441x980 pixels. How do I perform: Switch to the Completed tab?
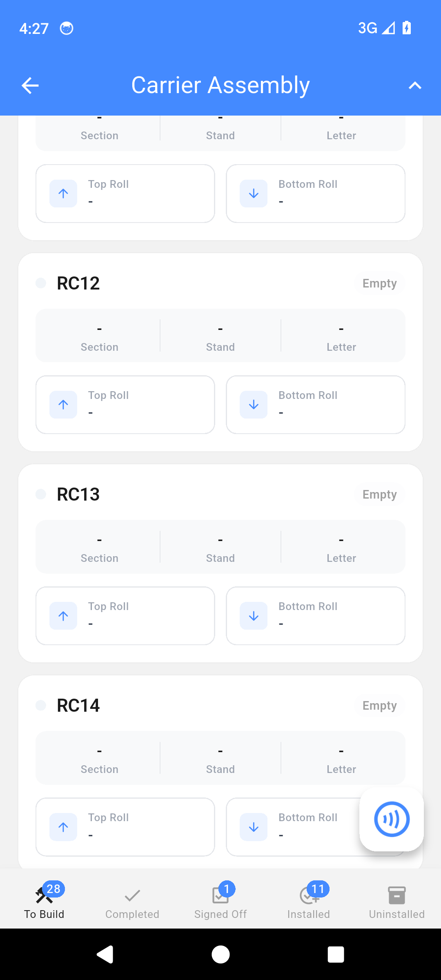132,902
